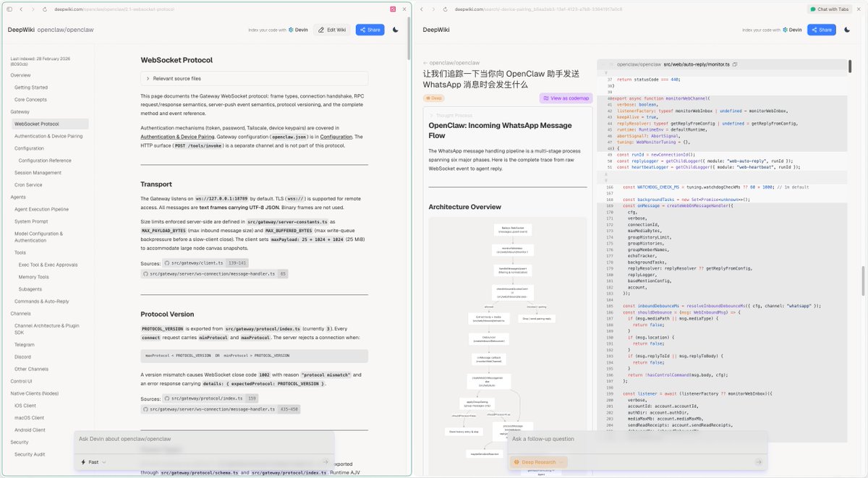Open Subagents page
868x478 pixels.
click(30, 289)
